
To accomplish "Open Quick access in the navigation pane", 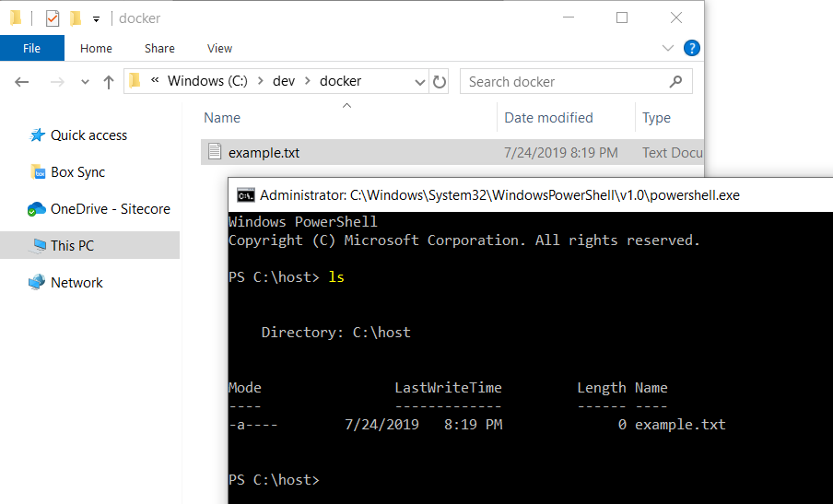I will [x=88, y=135].
